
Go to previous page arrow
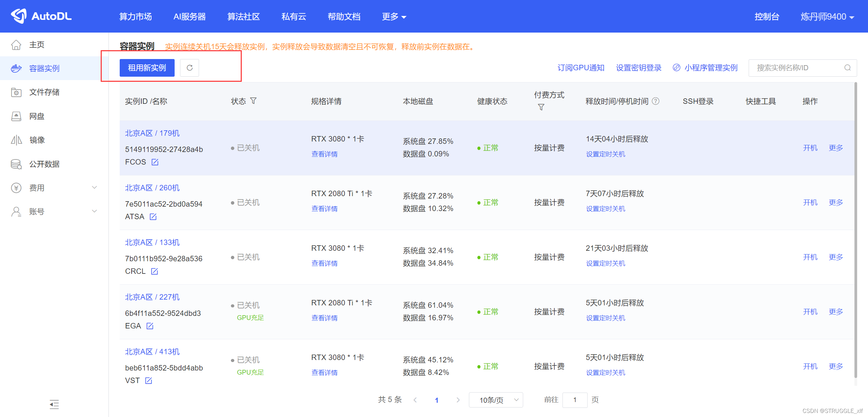coord(415,400)
